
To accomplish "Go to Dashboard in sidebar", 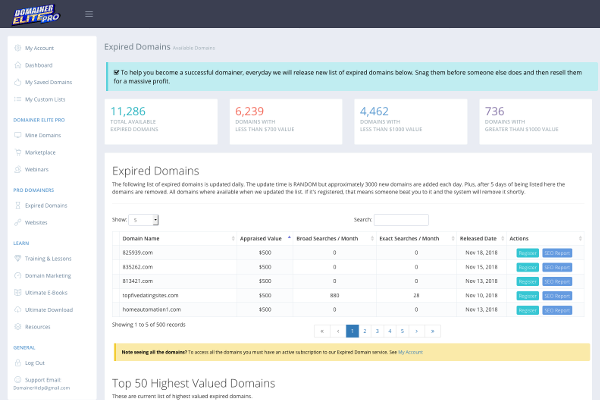I will coord(39,65).
